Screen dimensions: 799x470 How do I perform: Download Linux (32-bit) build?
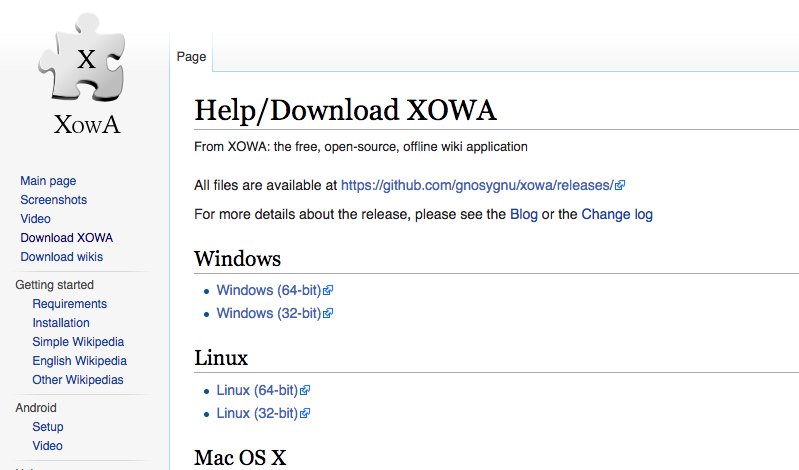click(x=257, y=413)
